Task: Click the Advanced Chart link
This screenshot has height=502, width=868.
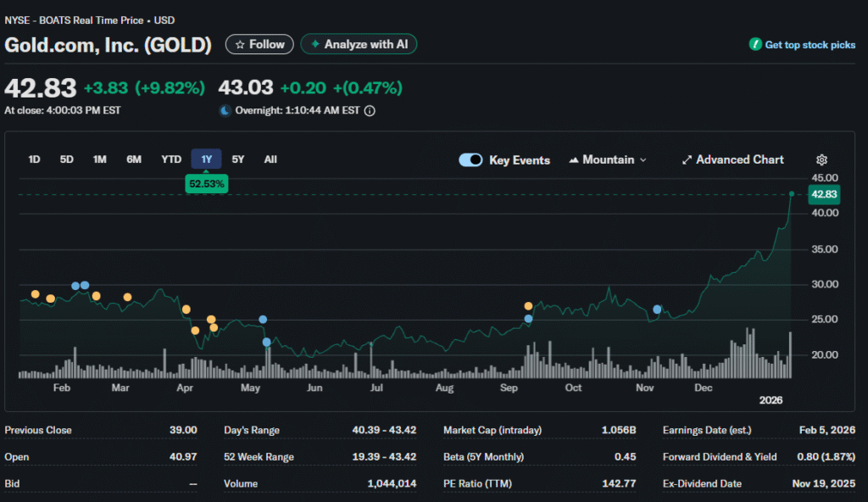Action: 739,159
